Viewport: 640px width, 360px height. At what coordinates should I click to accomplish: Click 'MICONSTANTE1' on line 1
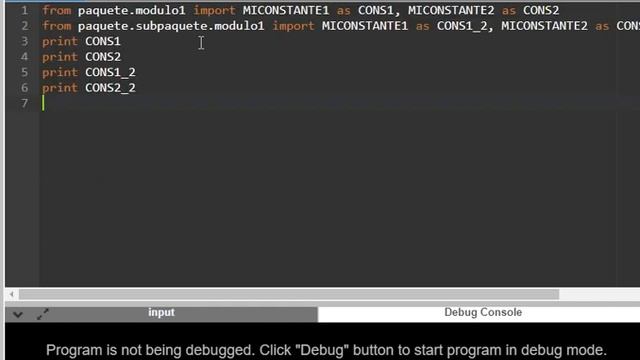pyautogui.click(x=286, y=11)
